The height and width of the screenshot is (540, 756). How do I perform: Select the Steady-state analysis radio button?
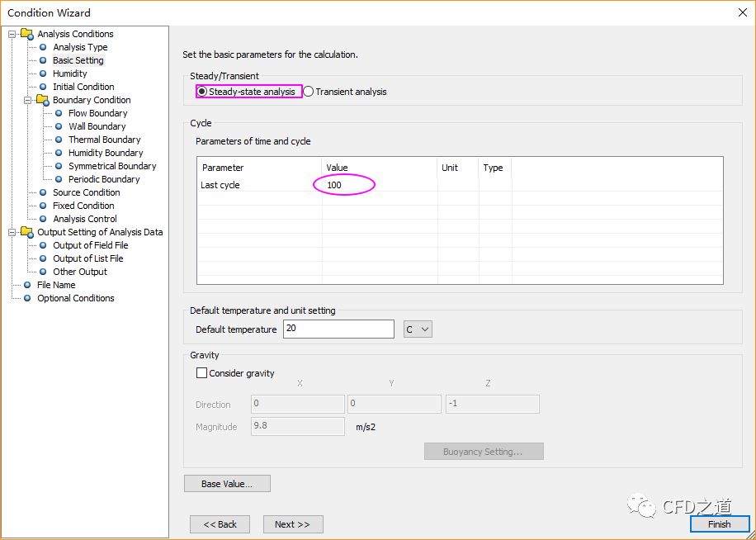point(202,92)
